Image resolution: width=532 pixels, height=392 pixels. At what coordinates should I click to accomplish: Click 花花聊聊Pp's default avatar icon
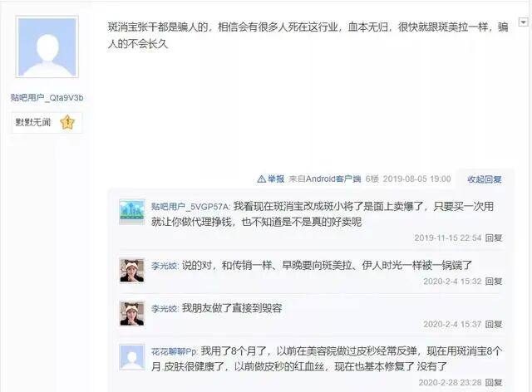[132, 357]
